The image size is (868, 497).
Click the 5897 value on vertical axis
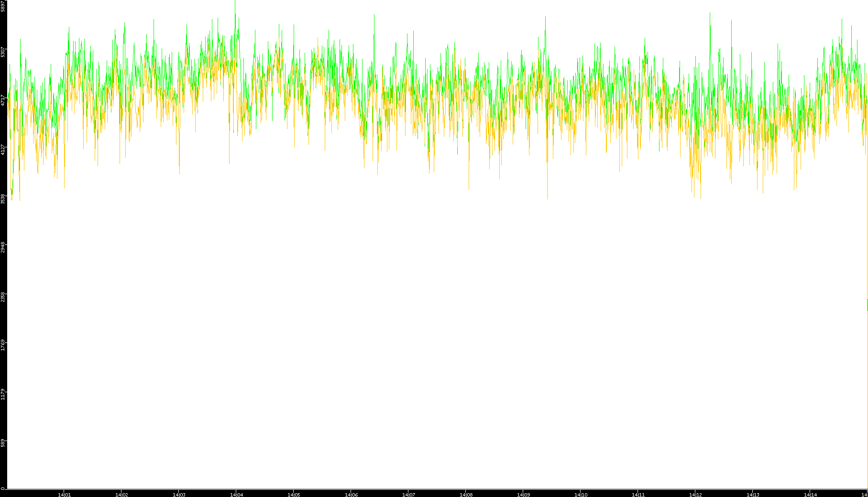tap(3, 6)
